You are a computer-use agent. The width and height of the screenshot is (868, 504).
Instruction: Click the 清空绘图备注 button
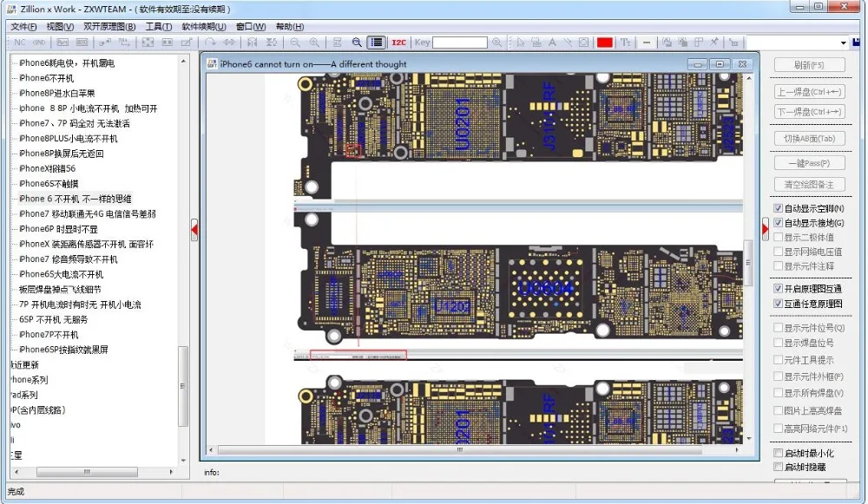click(x=809, y=184)
